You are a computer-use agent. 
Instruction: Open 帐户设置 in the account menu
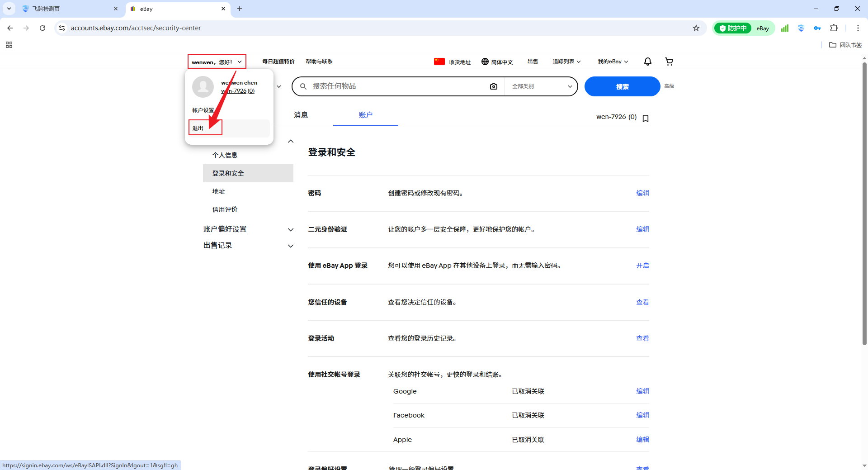tap(203, 110)
